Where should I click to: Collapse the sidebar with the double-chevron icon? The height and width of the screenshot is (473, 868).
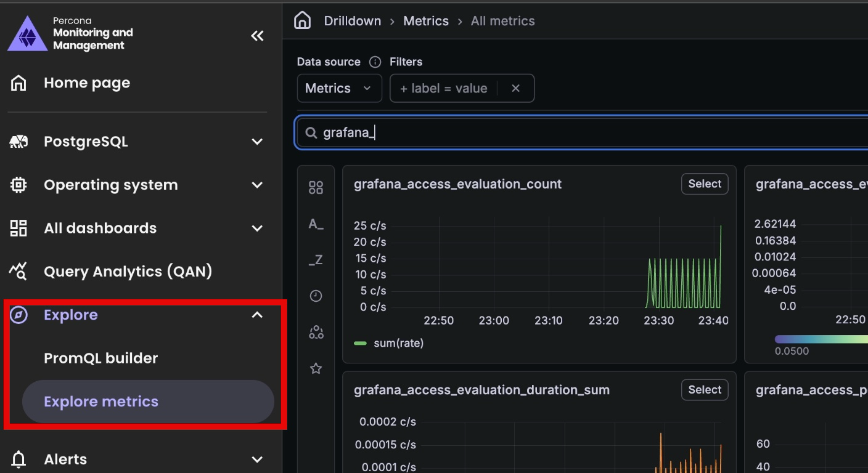click(257, 36)
